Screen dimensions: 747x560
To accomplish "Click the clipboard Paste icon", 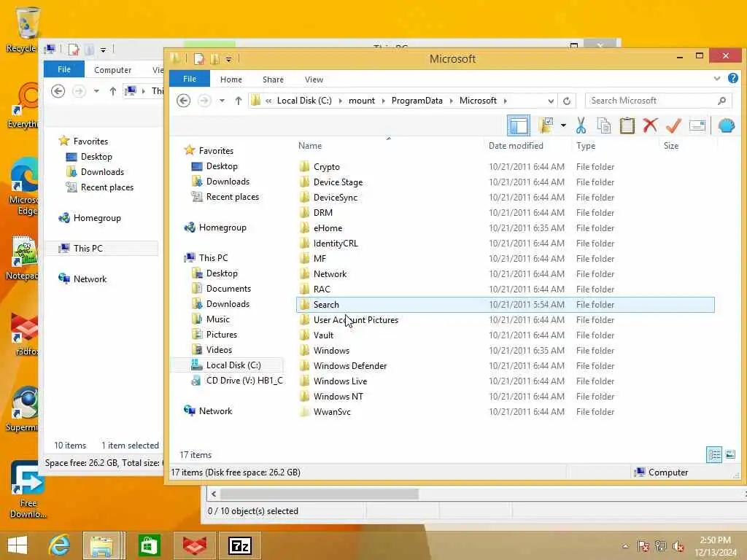I will tap(627, 125).
